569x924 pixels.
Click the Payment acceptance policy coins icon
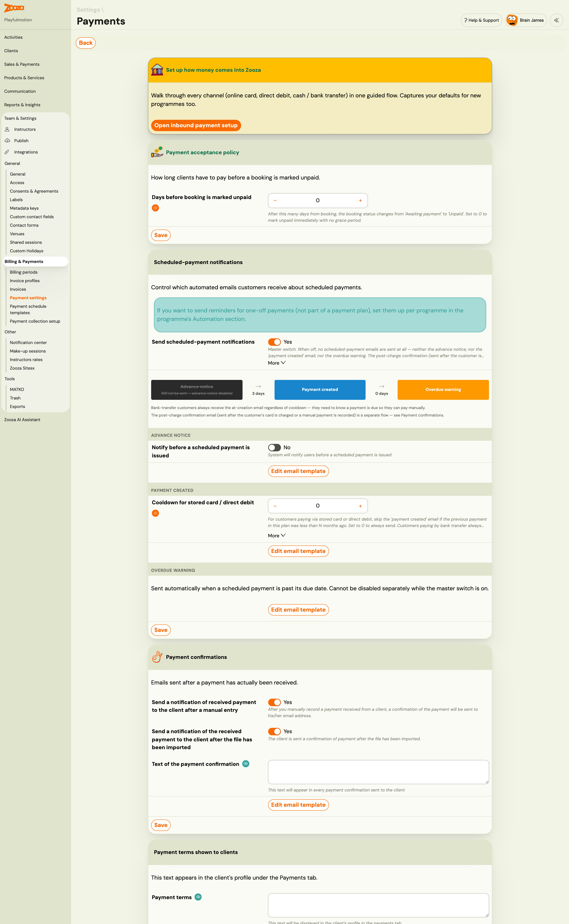pyautogui.click(x=157, y=152)
